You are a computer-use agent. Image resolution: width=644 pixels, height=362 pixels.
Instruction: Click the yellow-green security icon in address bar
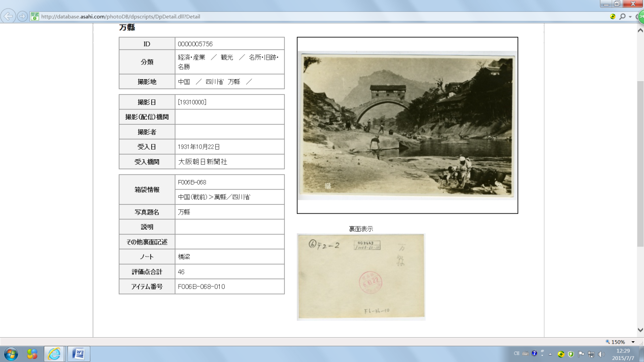(x=613, y=16)
